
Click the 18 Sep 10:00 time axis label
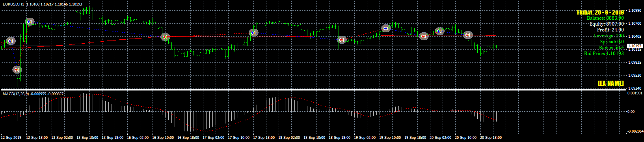pos(314,138)
